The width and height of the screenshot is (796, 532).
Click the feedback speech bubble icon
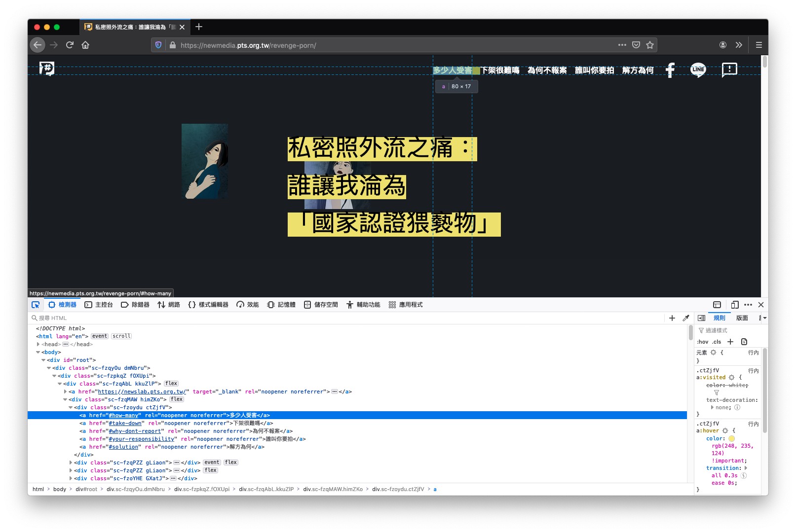(x=729, y=70)
